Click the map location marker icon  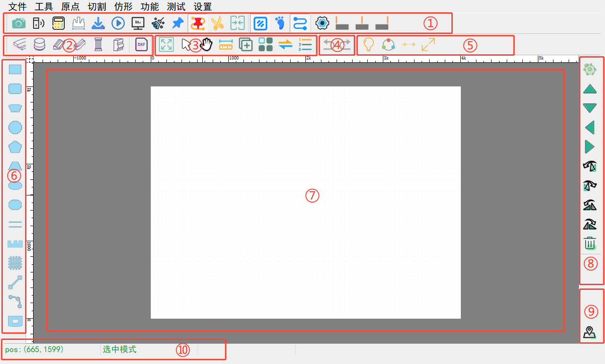[x=589, y=332]
